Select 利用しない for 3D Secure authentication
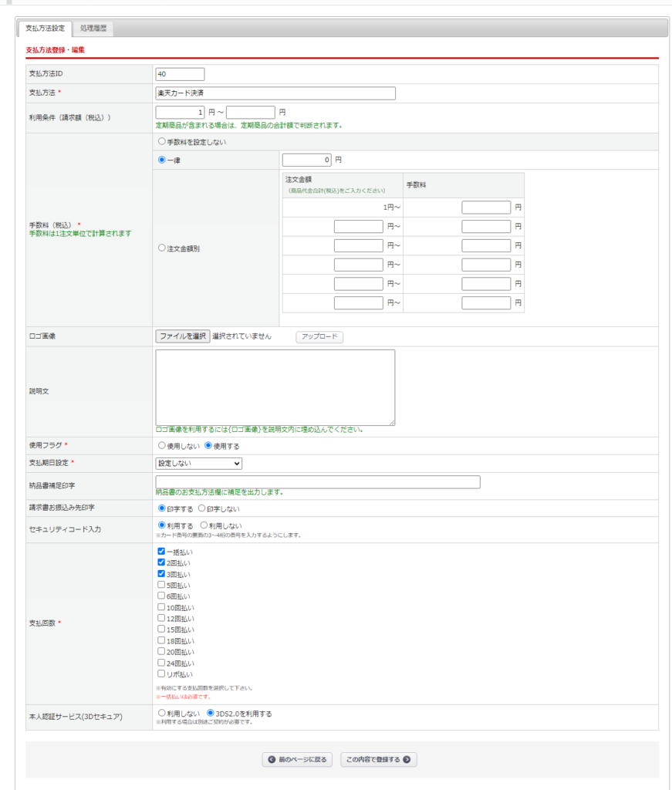The image size is (672, 790). 161,714
